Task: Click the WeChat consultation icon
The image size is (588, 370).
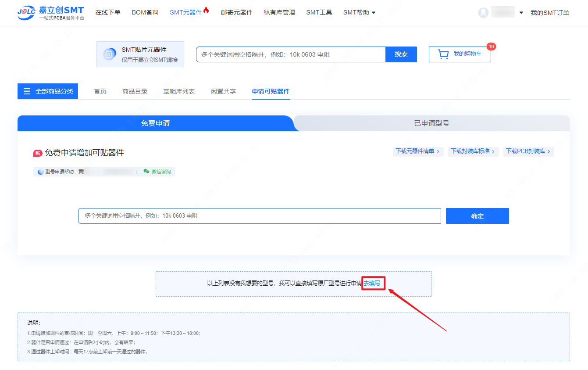Action: [146, 172]
